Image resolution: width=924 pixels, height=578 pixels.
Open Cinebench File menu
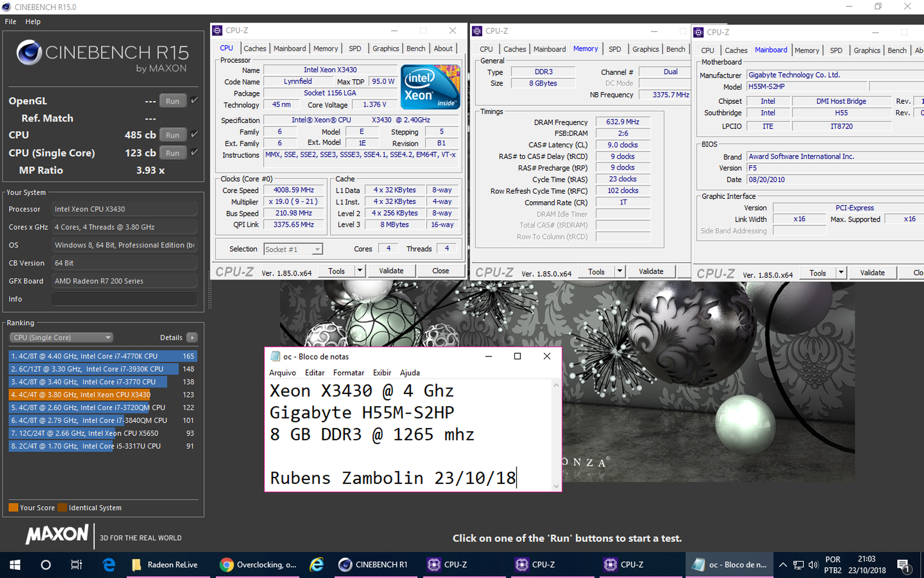click(x=11, y=21)
